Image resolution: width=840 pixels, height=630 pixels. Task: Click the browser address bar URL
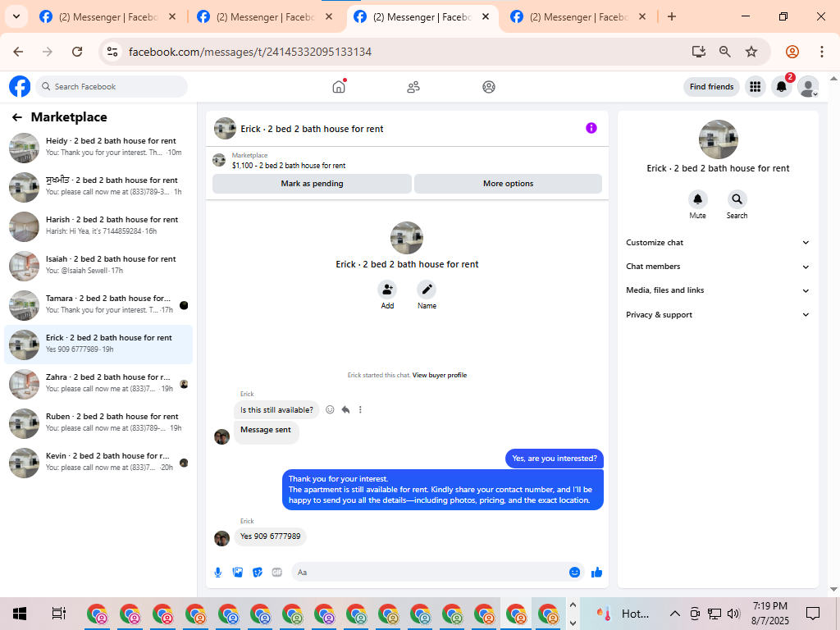250,52
